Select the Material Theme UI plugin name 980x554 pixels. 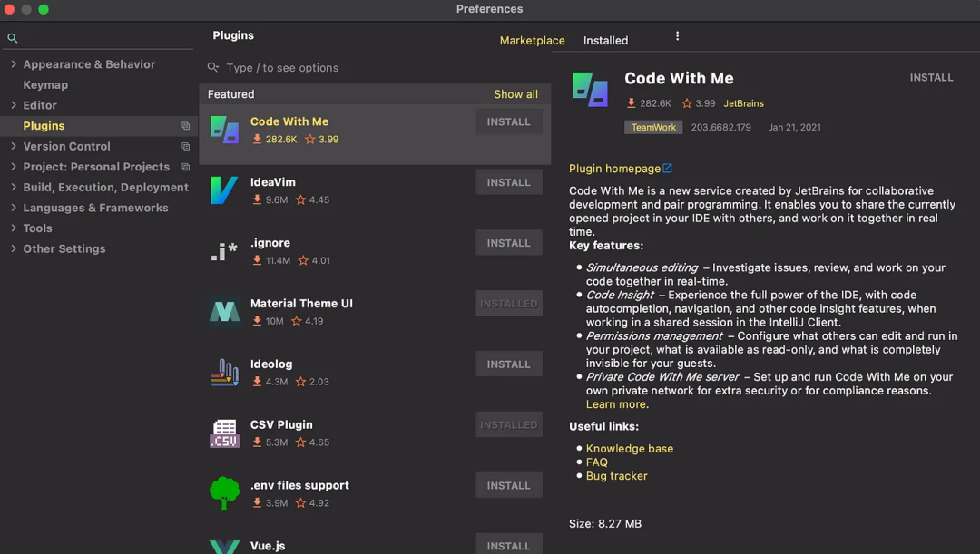click(301, 304)
